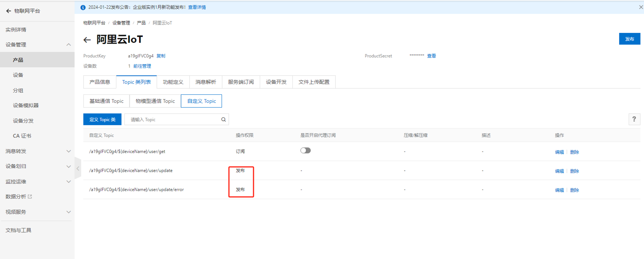The image size is (644, 259).
Task: Open the 产品信息 tab
Action: click(100, 82)
